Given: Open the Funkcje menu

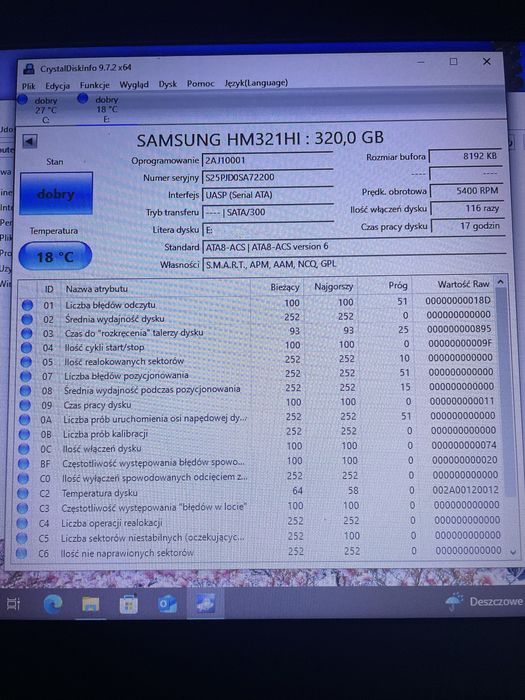Looking at the screenshot, I should pos(95,85).
